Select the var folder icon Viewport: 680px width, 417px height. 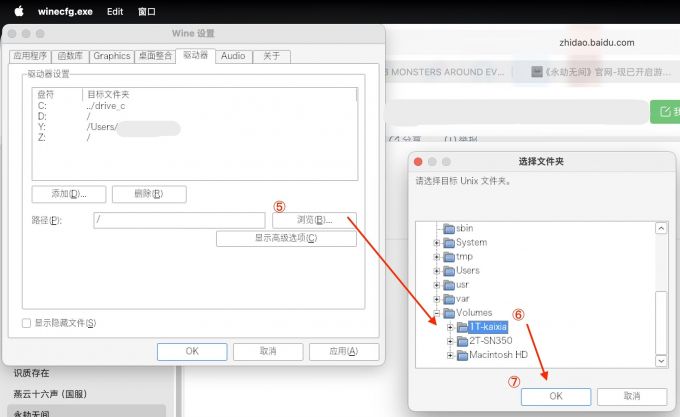449,299
